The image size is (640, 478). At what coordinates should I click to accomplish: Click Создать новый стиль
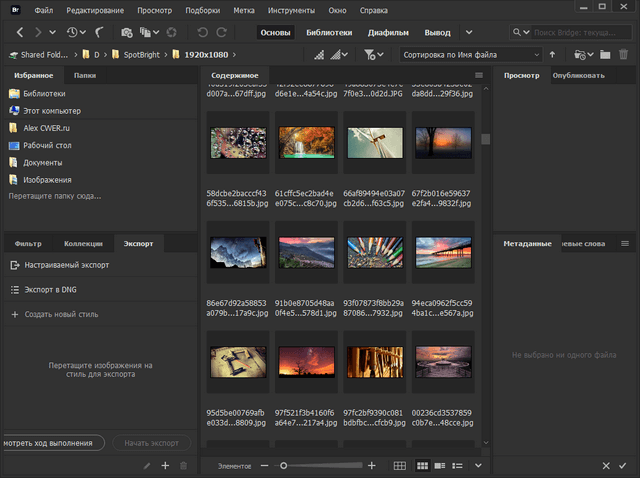coord(60,314)
